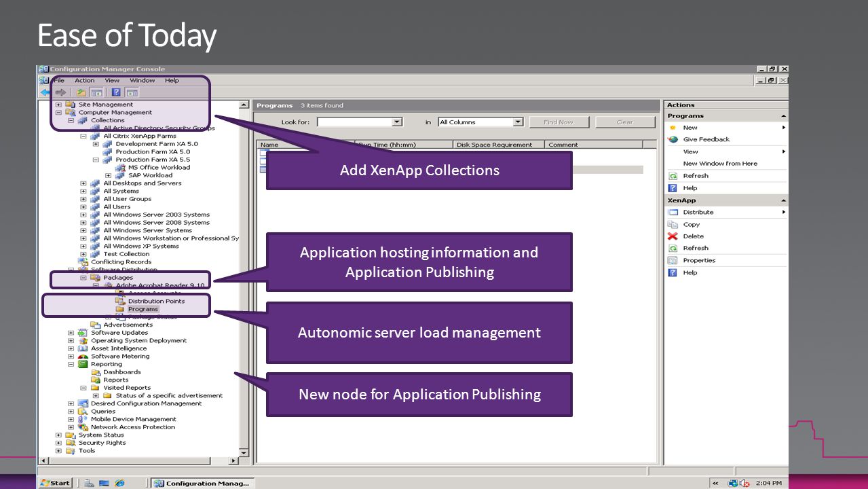This screenshot has height=489, width=868.
Task: Toggle the Show/Hide Action Pane toolbar icon
Action: click(x=132, y=92)
